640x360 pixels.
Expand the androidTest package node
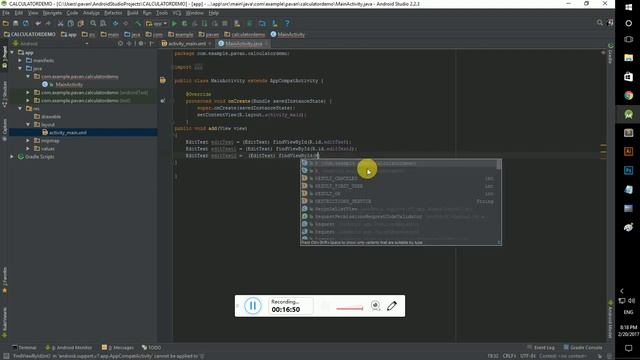click(28, 92)
